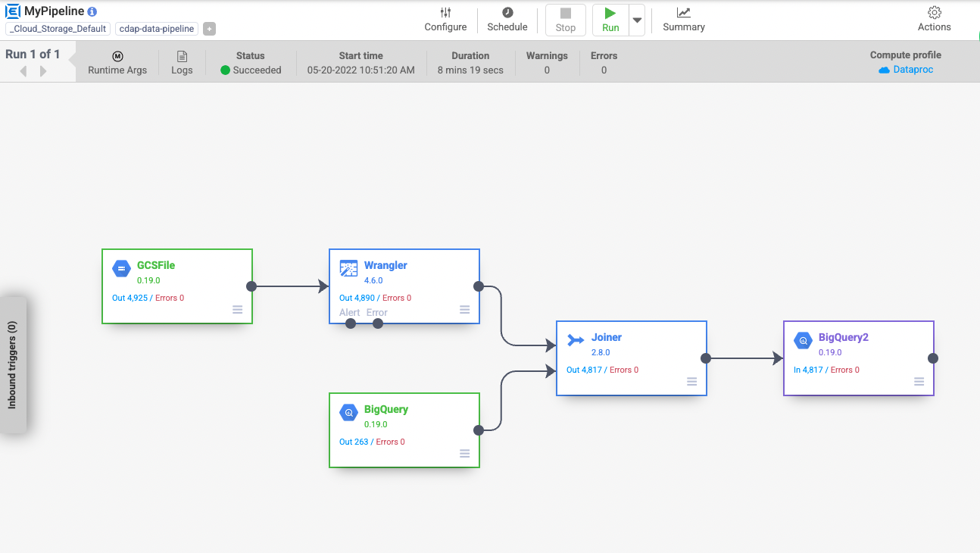Run the pipeline

point(610,20)
